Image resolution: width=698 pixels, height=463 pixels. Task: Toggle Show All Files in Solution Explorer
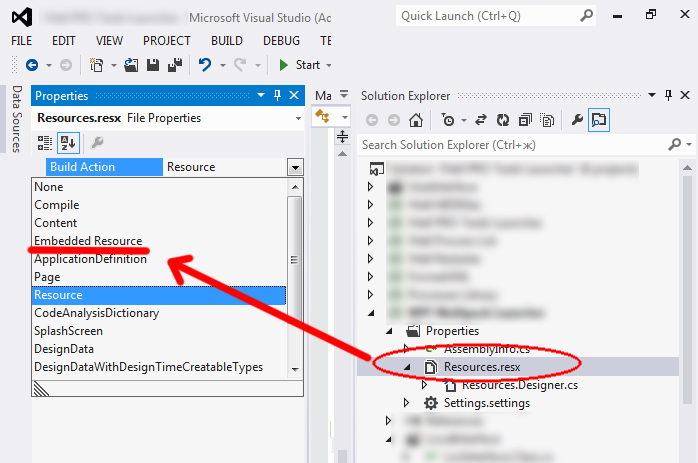pos(547,120)
